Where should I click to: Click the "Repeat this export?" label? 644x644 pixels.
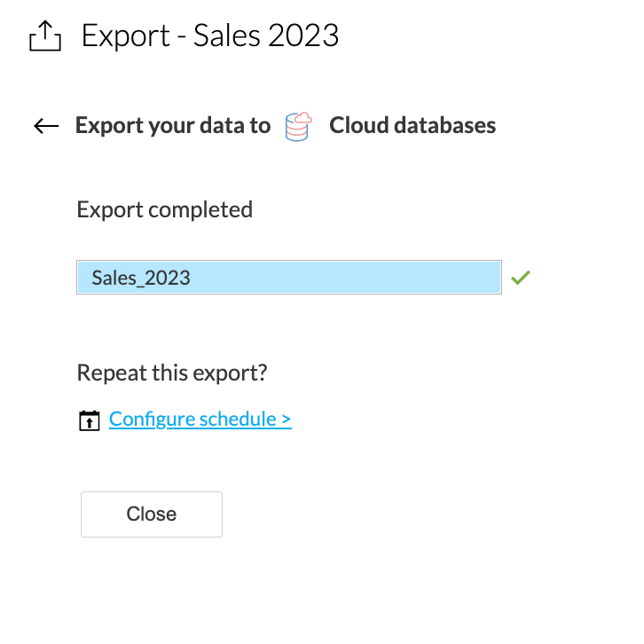point(172,373)
